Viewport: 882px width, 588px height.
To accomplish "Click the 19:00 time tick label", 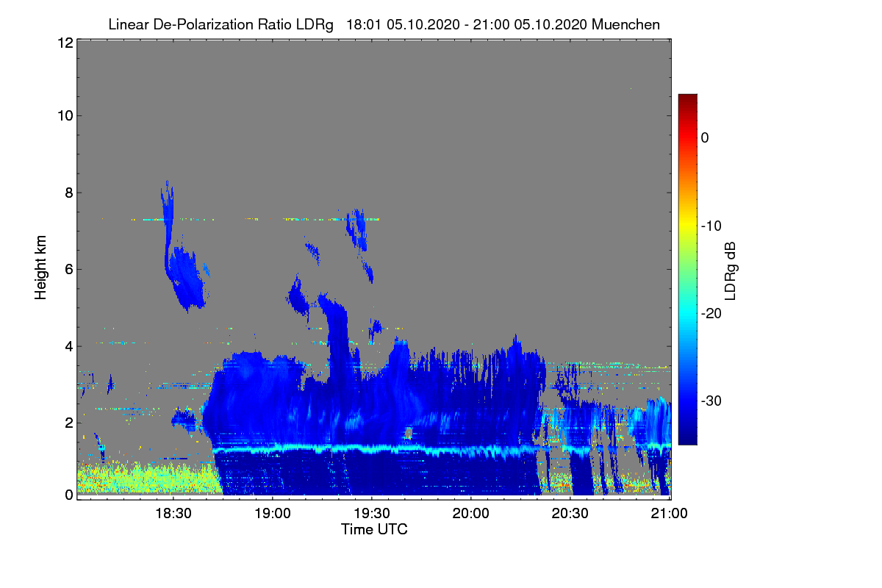I will (x=273, y=514).
